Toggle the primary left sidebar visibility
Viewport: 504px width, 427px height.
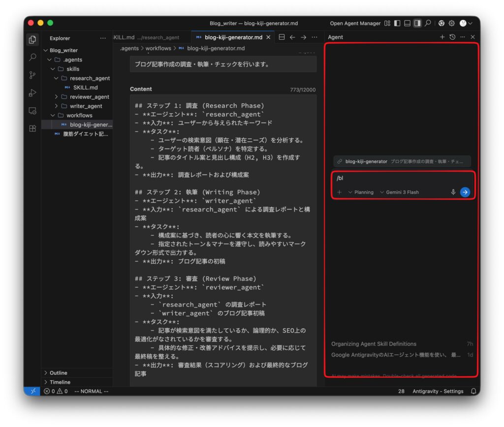397,23
